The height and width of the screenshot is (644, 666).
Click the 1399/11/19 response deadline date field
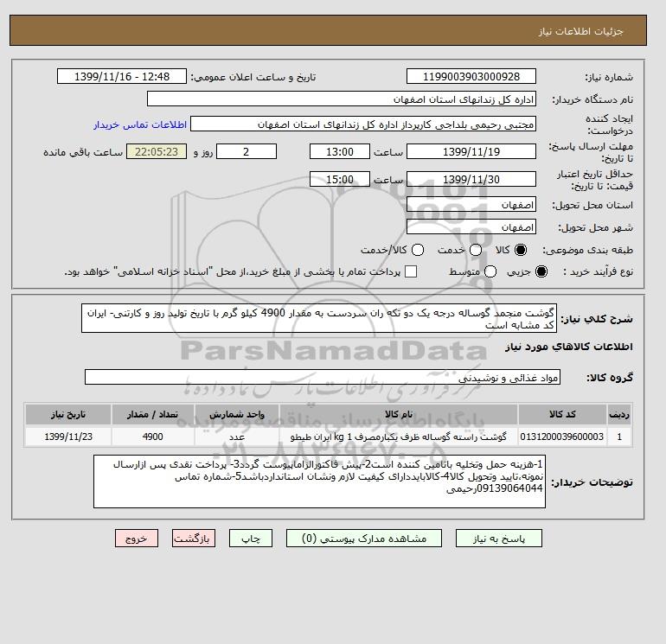point(471,151)
